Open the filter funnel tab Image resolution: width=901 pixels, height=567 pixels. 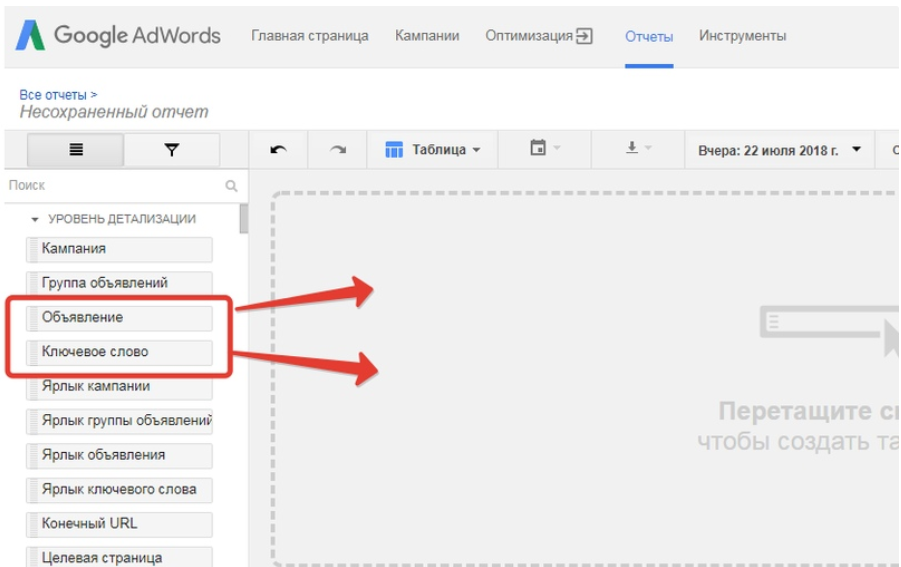[x=171, y=150]
